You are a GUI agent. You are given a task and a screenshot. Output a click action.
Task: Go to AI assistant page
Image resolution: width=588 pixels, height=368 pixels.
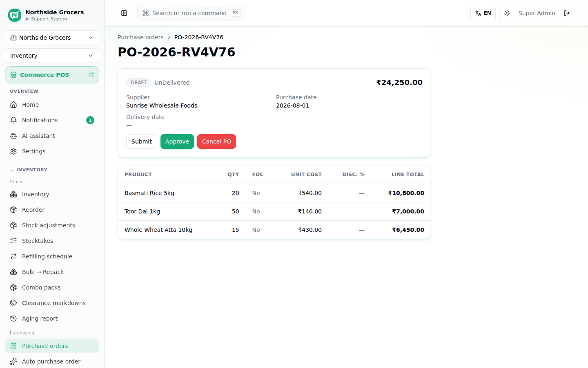pos(52,136)
